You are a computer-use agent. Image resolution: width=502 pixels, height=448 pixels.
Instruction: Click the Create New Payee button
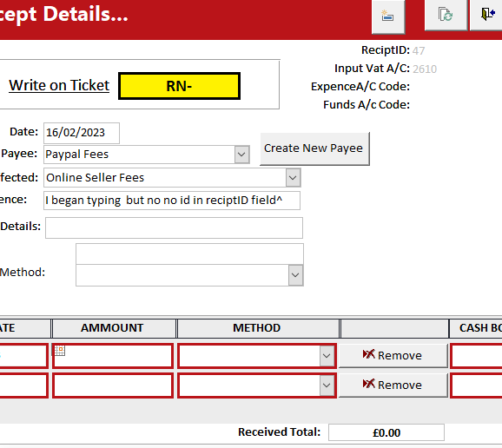[314, 148]
